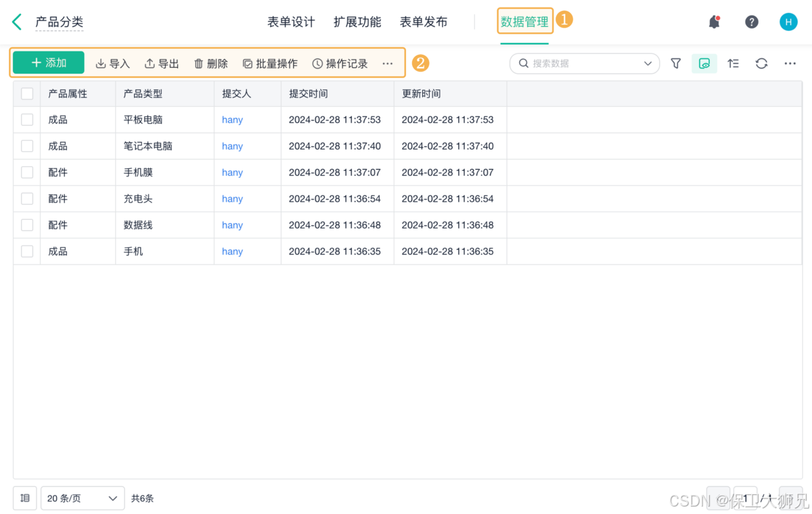This screenshot has height=514, width=812.
Task: Open the sort order icon
Action: click(x=733, y=64)
